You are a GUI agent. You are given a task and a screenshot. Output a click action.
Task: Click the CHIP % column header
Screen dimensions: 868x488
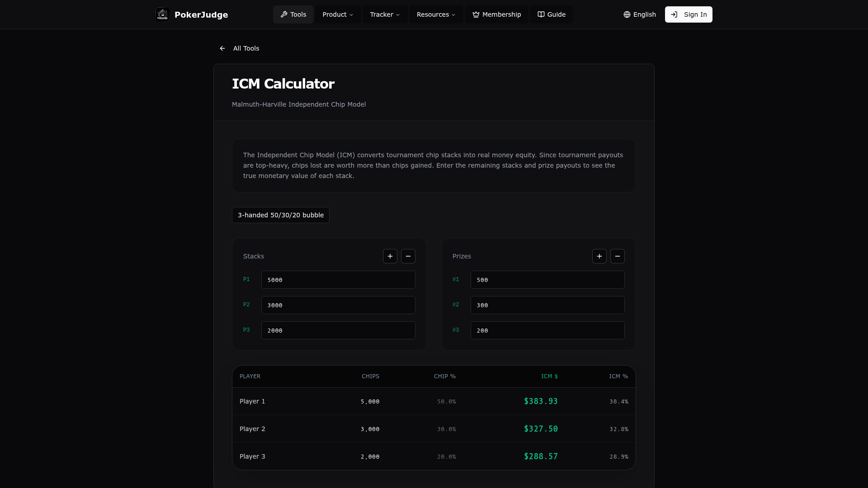point(445,376)
